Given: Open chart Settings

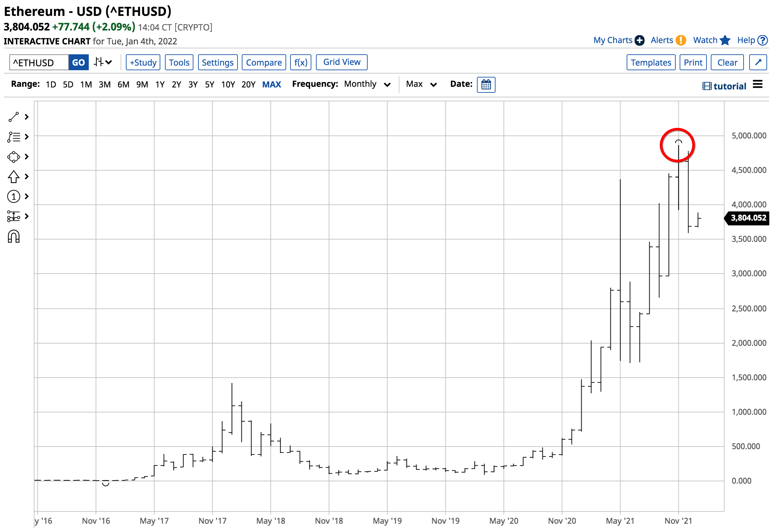Looking at the screenshot, I should point(218,63).
